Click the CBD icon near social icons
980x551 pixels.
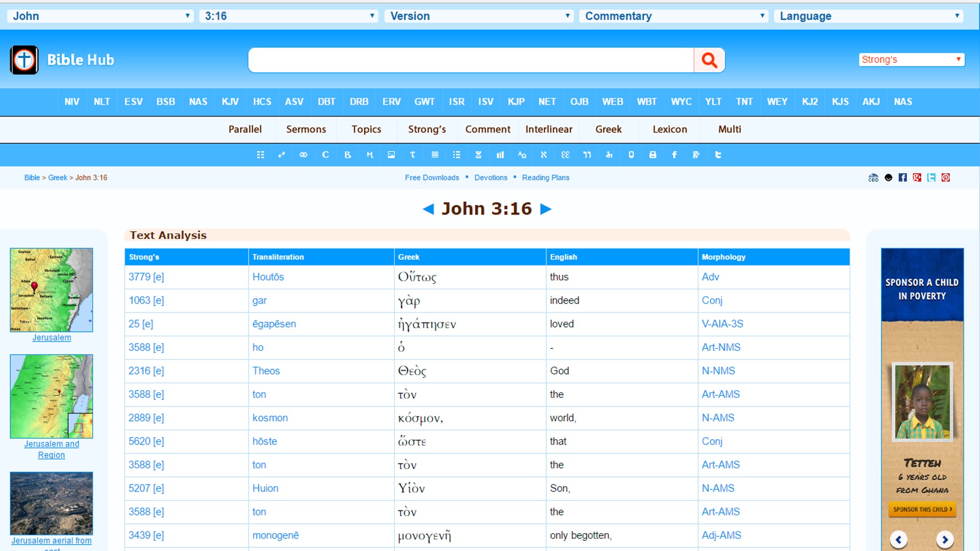click(873, 178)
